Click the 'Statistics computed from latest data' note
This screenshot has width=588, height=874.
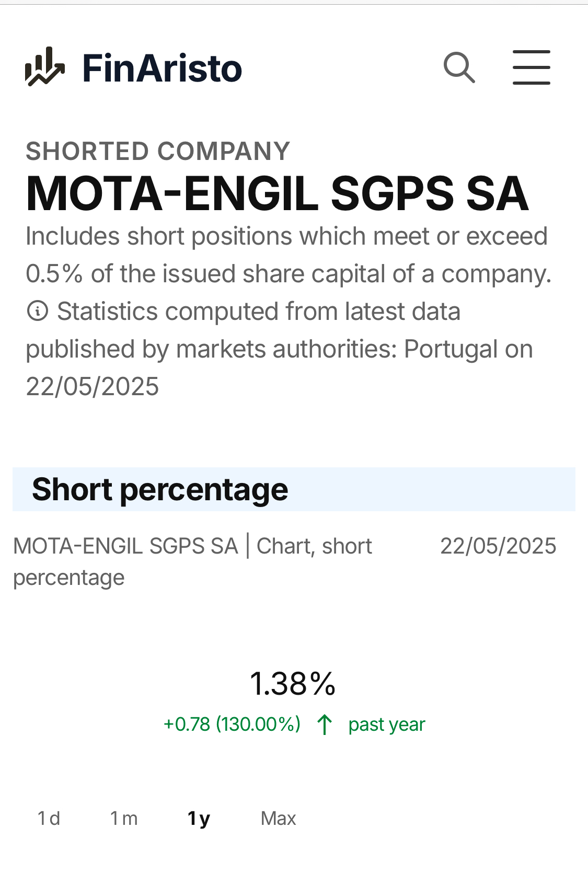point(259,312)
